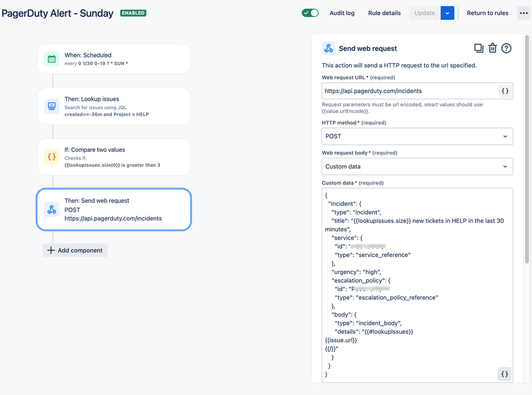Click the calendar icon on Scheduled trigger
Viewport: 532px width, 395px height.
point(52,59)
